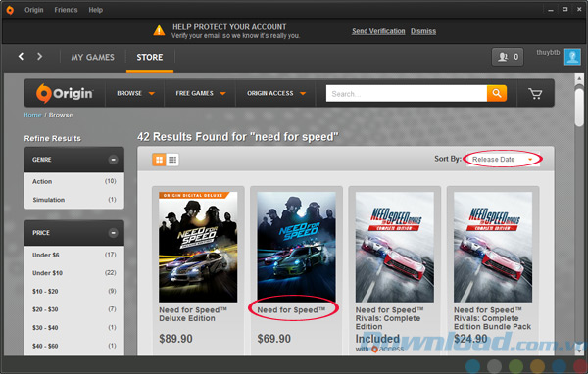Open the Rivals Complete Edition cover image

(x=395, y=247)
